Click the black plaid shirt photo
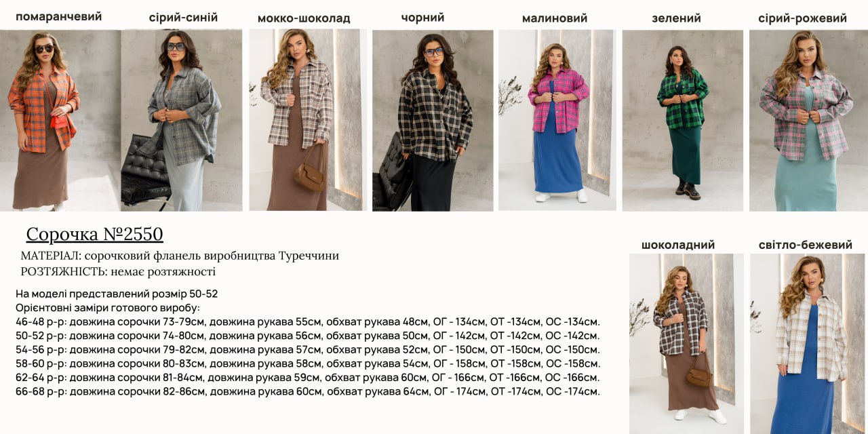This screenshot has height=434, width=868. (x=433, y=120)
